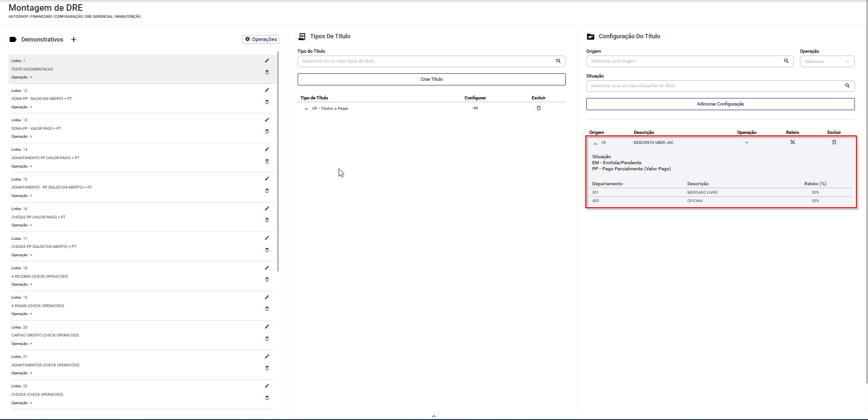
Task: Edit Linha 18 A RECEBER (CHECK OPERACOES)
Action: [x=267, y=268]
